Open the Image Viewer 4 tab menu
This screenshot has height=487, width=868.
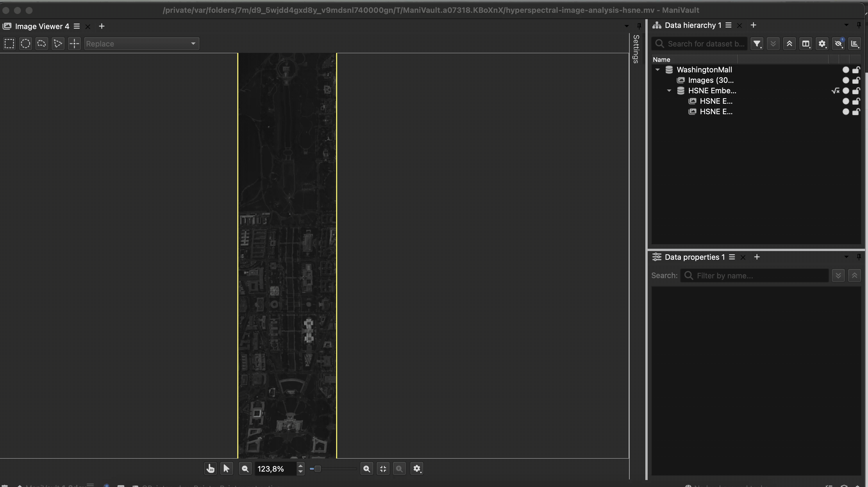(x=77, y=26)
